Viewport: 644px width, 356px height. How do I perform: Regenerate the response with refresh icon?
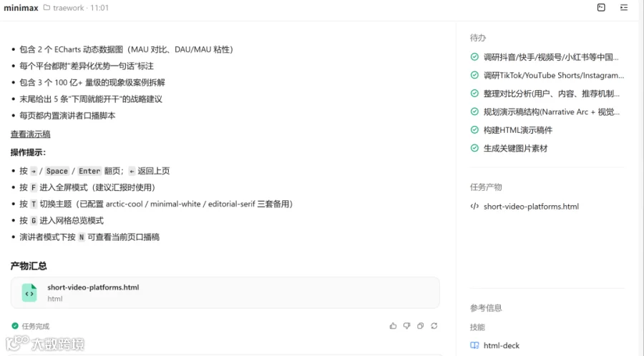click(x=434, y=326)
